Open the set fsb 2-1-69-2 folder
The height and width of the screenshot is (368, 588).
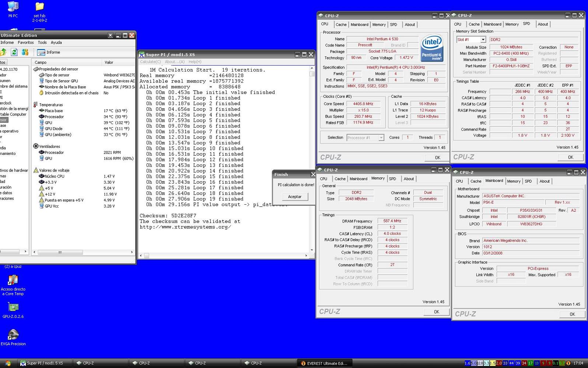coord(39,12)
